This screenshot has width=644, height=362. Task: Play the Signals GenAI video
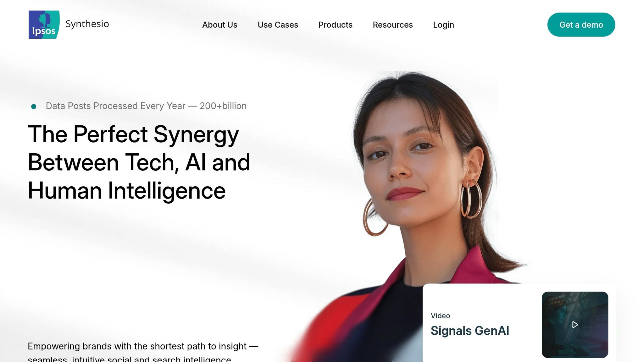575,325
